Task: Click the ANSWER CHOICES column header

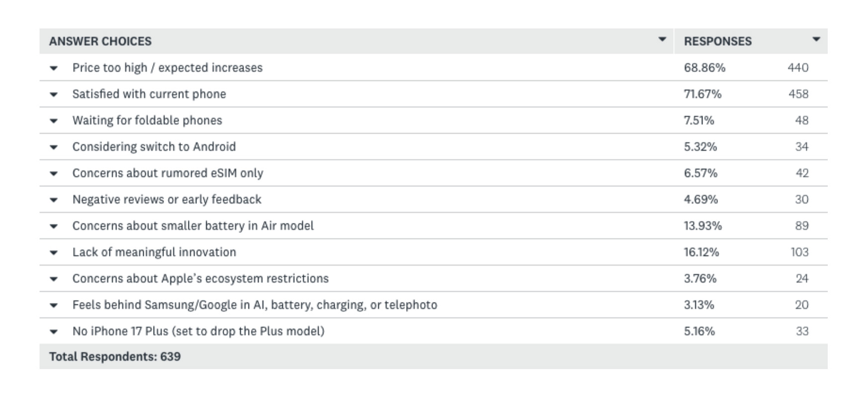Action: (100, 41)
